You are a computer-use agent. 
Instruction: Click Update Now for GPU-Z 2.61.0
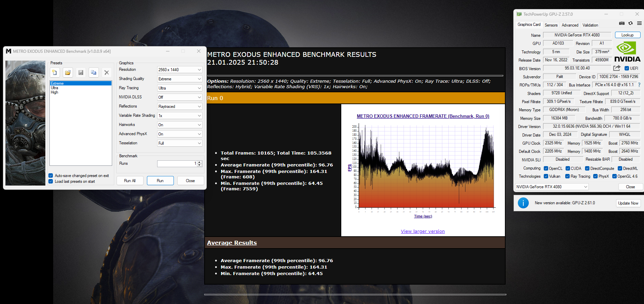click(x=628, y=203)
